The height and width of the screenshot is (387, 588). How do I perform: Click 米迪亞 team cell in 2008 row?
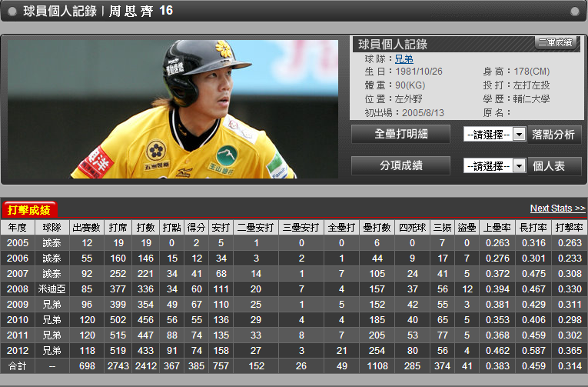coord(51,289)
